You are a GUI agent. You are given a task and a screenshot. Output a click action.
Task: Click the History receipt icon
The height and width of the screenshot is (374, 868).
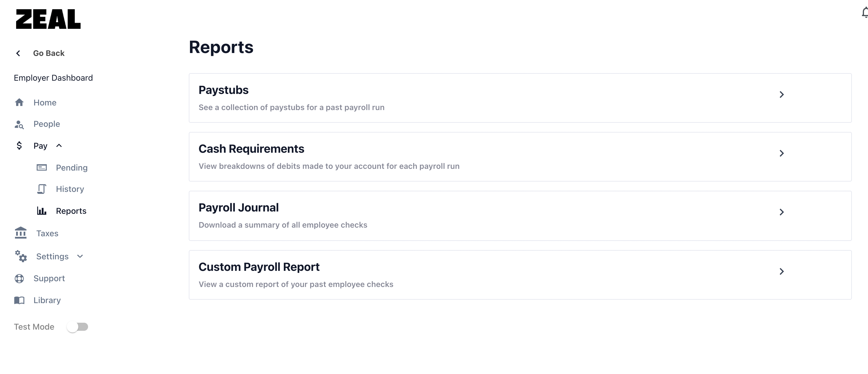[42, 189]
